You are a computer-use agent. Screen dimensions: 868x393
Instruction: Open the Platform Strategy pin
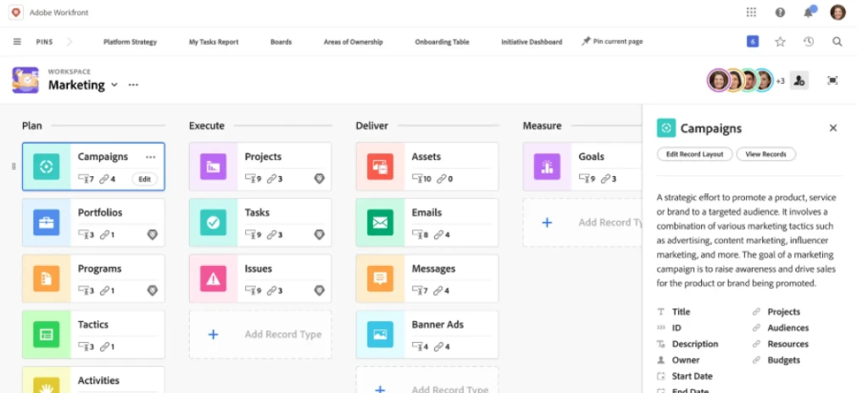pyautogui.click(x=130, y=42)
